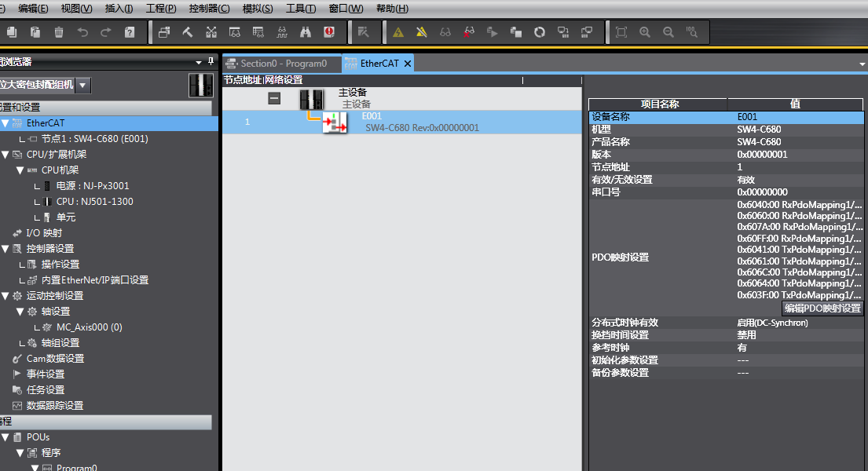Close the EtherCAT tab

(408, 64)
